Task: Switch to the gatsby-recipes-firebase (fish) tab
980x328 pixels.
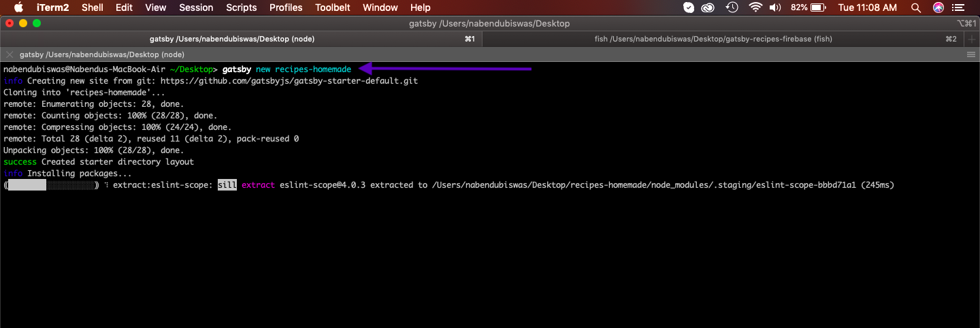Action: coord(722,39)
